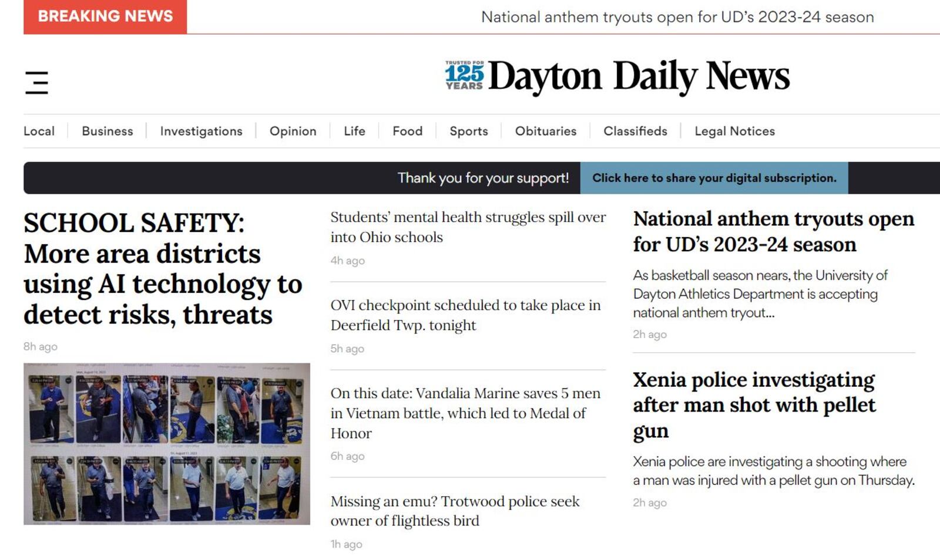Viewport: 940px width, 560px height.
Task: Open Legal Notices nav link
Action: pyautogui.click(x=734, y=131)
